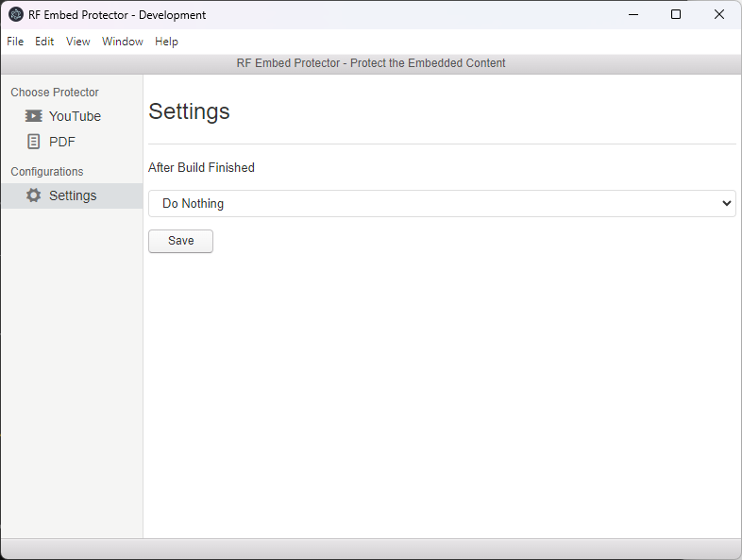Open the View menu
The height and width of the screenshot is (560, 742).
(x=78, y=42)
